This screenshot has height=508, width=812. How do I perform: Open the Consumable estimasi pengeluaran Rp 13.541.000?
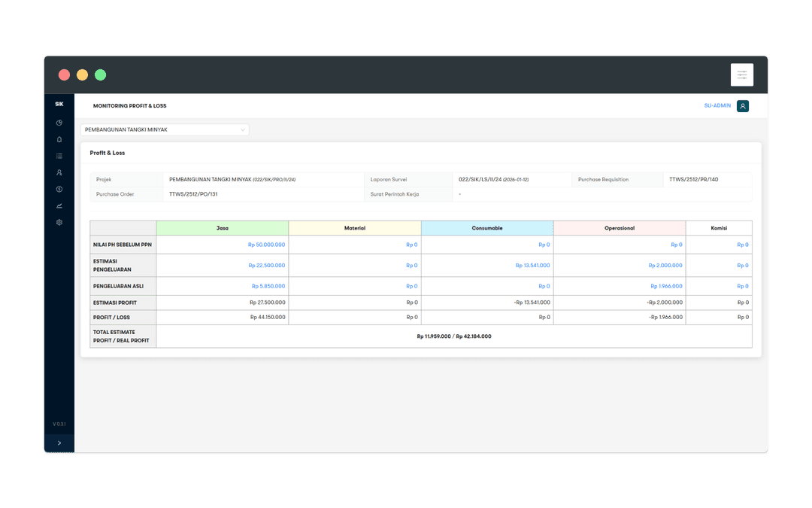pyautogui.click(x=532, y=266)
